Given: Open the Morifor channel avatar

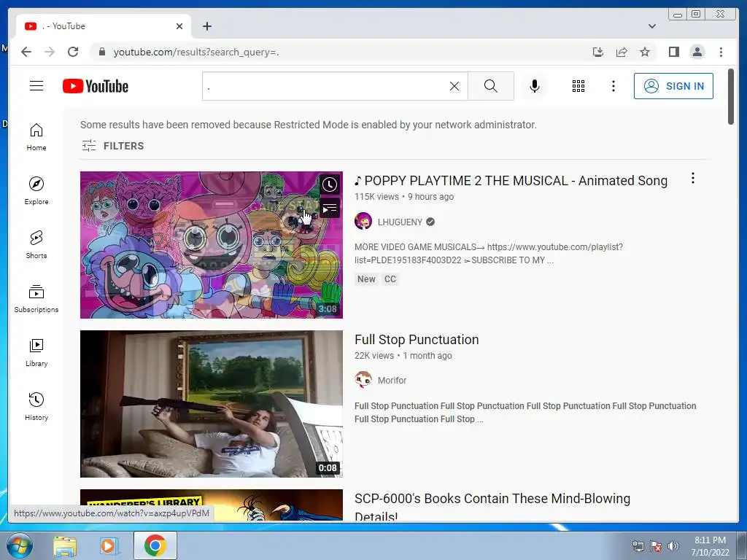Looking at the screenshot, I should 363,380.
